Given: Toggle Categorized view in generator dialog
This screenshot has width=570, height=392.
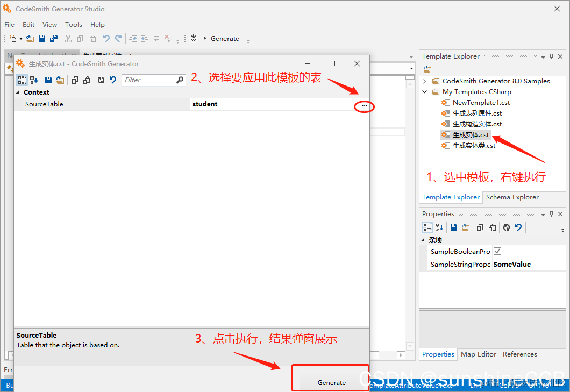Looking at the screenshot, I should coord(22,80).
